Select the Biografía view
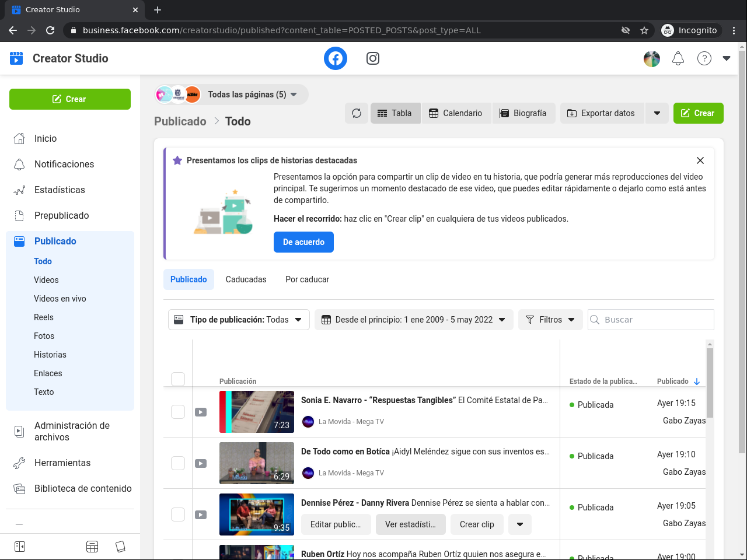The height and width of the screenshot is (560, 747). (523, 113)
